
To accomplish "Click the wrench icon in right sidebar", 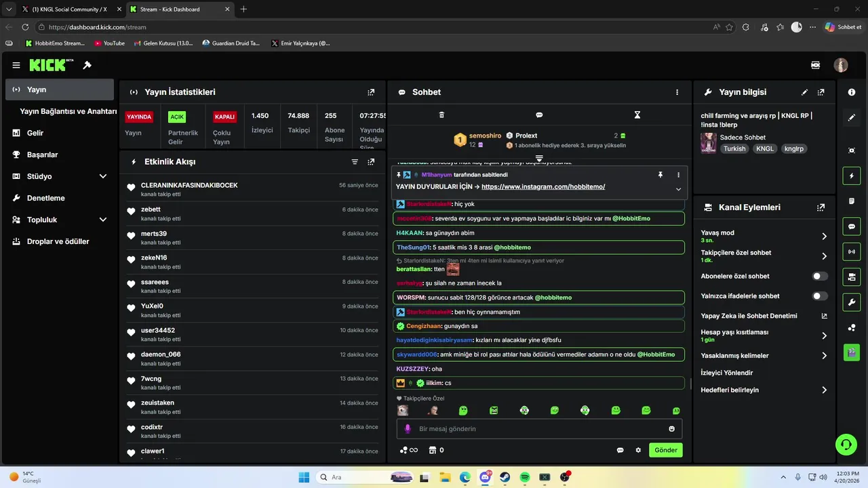I will pyautogui.click(x=852, y=302).
